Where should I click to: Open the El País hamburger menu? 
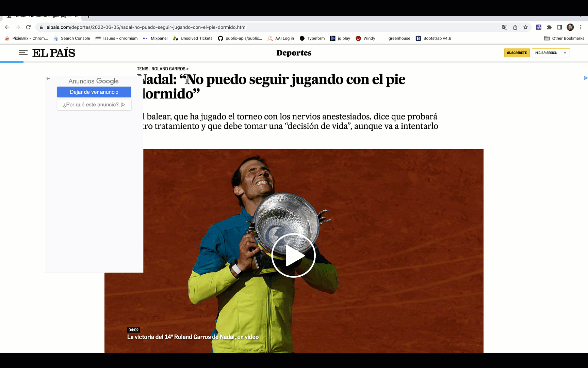point(23,53)
